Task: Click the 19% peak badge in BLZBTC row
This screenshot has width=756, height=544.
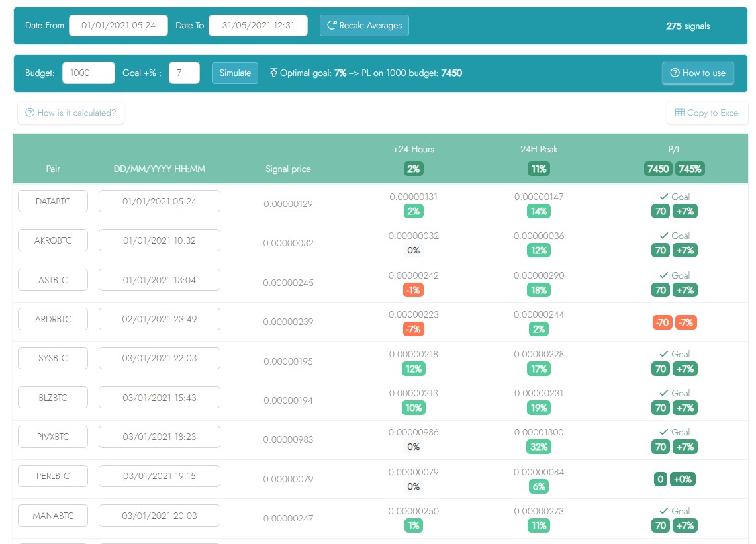Action: click(539, 408)
